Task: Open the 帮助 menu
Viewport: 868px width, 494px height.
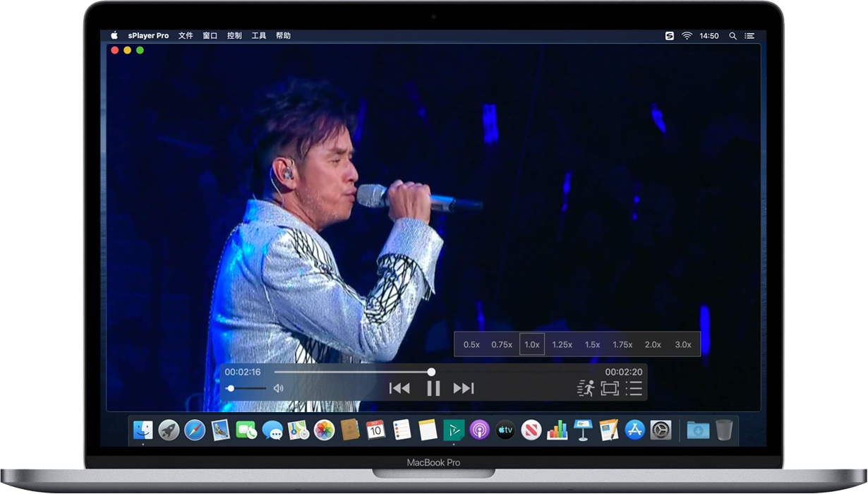Action: [x=283, y=35]
